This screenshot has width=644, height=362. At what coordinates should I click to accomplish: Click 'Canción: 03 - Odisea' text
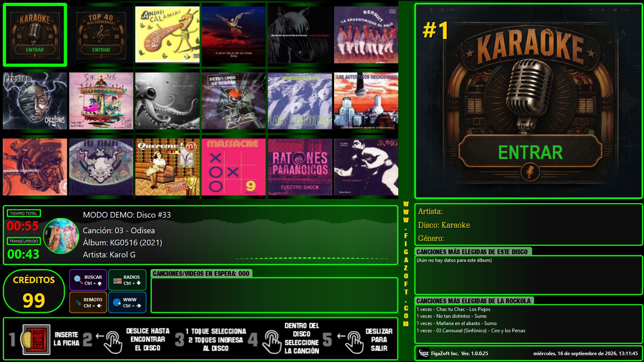119,230
